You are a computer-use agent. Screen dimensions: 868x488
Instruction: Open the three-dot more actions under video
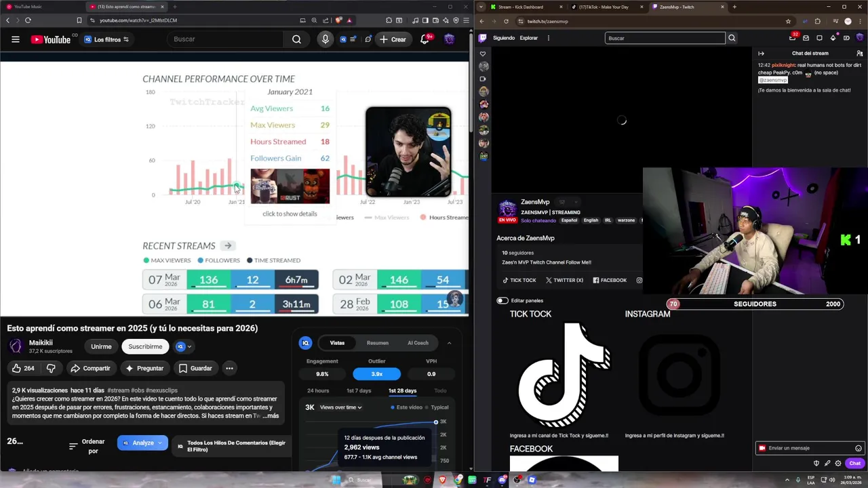[x=229, y=368]
